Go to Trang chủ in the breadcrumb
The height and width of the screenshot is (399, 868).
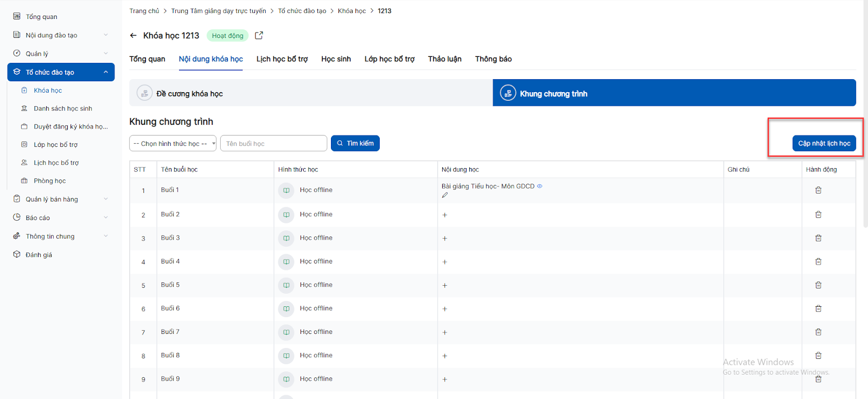click(144, 11)
